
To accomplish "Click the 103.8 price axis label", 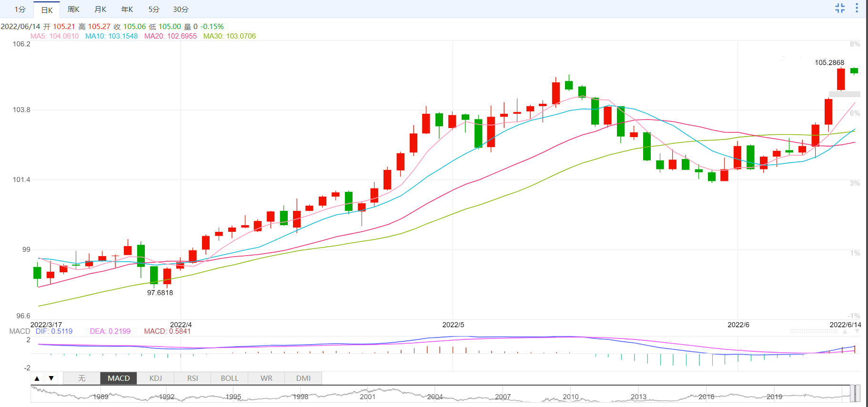I will (21, 110).
